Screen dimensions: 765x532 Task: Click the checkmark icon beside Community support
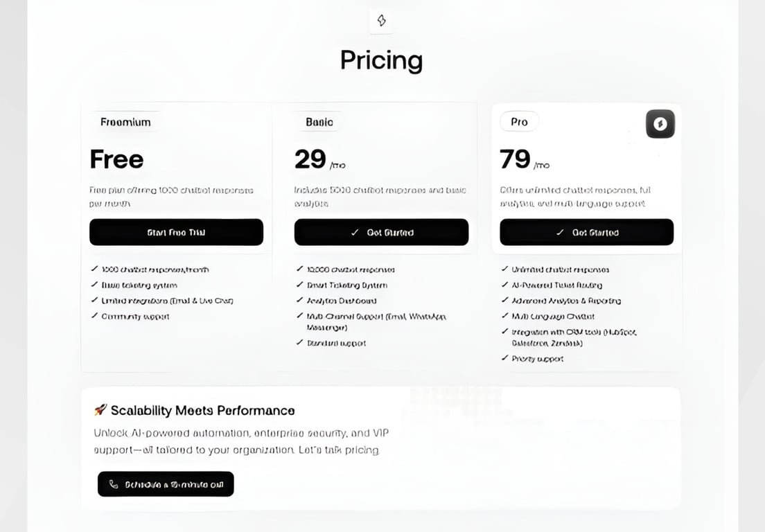[x=94, y=316]
